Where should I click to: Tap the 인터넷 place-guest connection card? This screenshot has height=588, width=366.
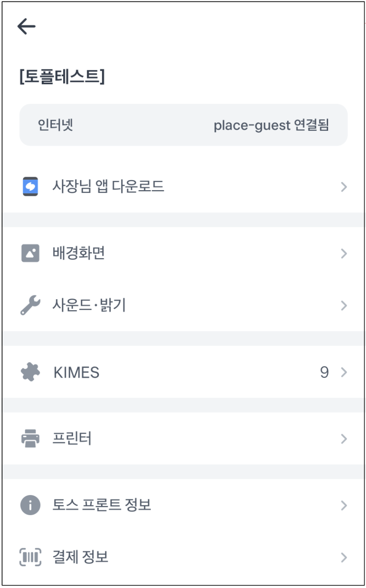coord(183,125)
